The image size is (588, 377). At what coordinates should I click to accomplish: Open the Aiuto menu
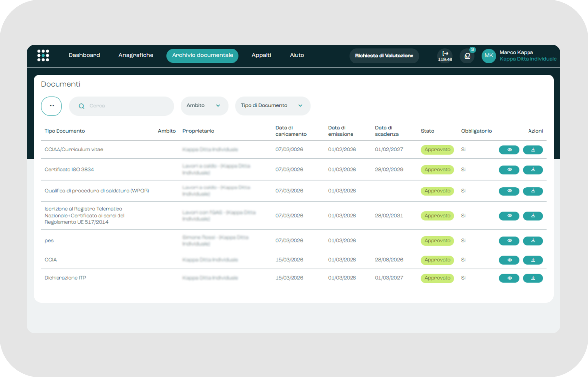296,55
